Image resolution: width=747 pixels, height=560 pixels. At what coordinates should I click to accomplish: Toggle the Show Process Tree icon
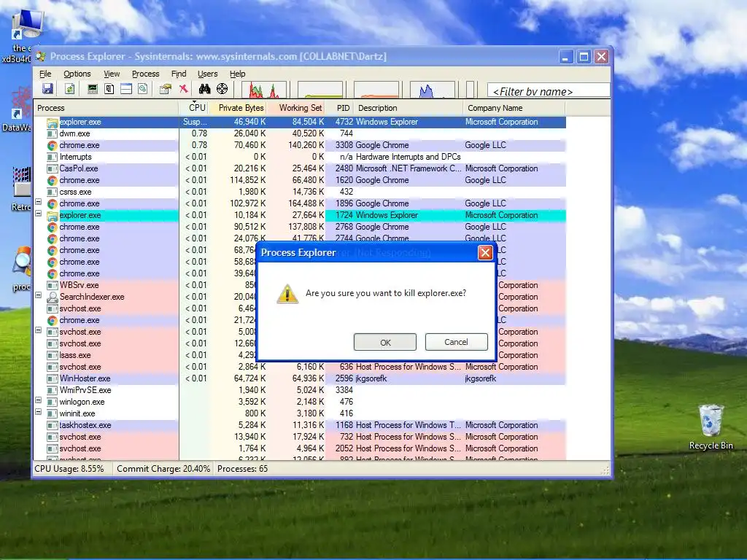pos(109,88)
